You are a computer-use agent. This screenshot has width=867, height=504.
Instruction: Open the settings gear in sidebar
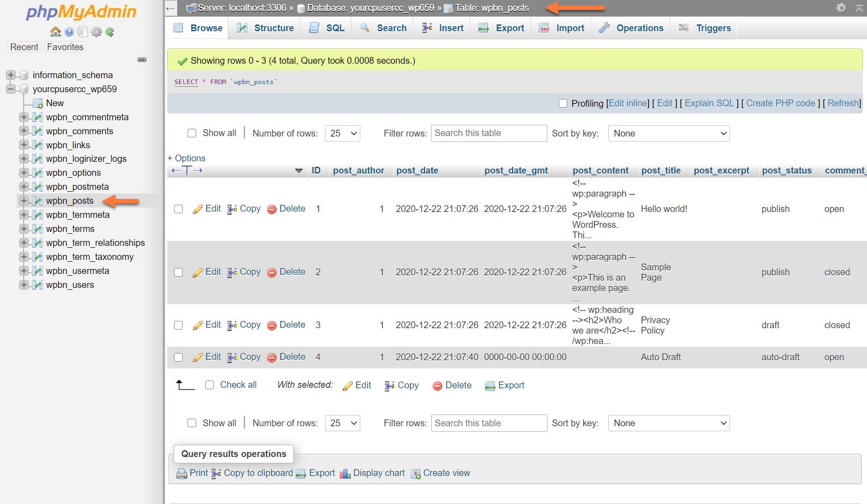pos(96,32)
